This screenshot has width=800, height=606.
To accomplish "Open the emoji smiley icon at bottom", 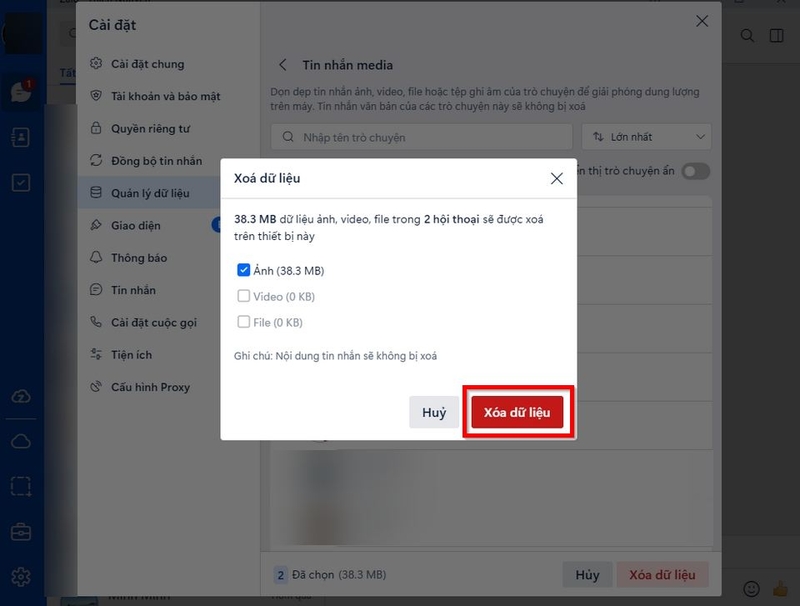I will (x=751, y=589).
